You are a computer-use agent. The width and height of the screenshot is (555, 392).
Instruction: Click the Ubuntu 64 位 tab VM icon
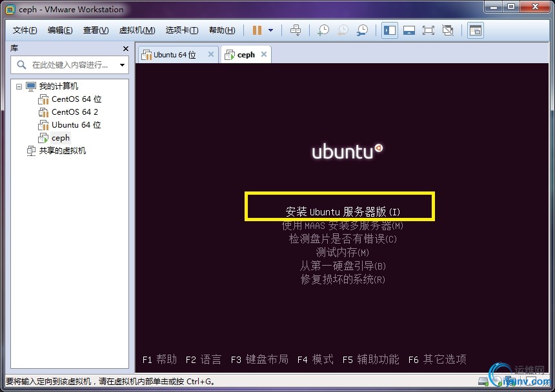pos(146,55)
